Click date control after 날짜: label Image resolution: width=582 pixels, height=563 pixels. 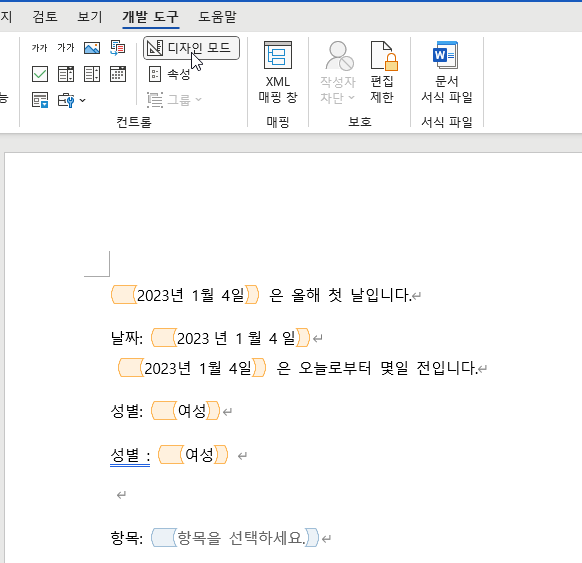[x=230, y=338]
